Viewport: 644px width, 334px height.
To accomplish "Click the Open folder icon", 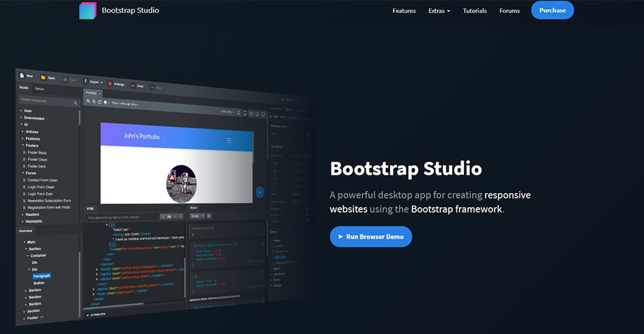I will [x=43, y=78].
